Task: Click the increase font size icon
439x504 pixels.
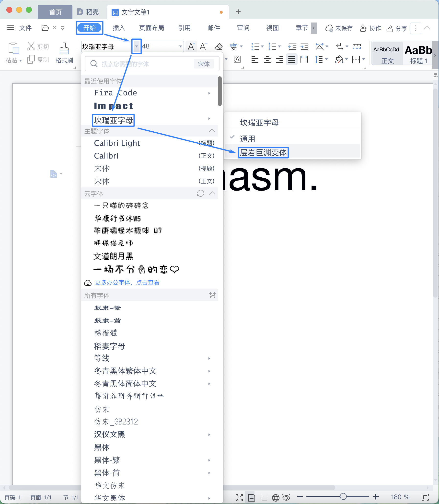Action: click(191, 46)
